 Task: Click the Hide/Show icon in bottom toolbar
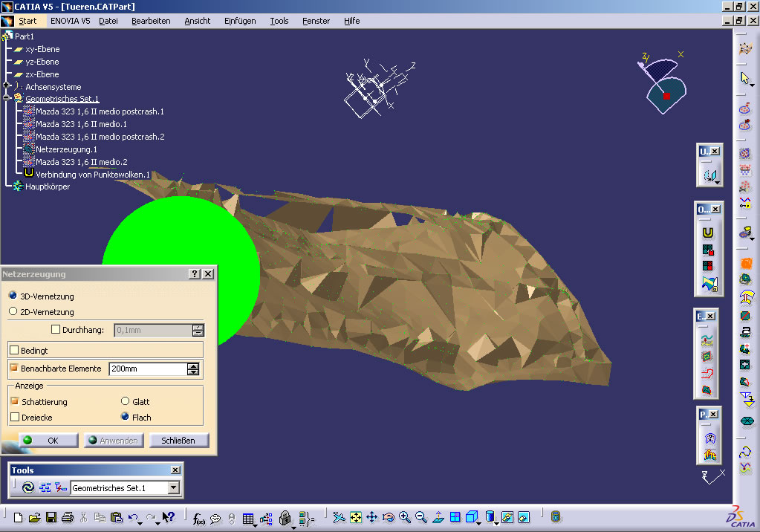(507, 517)
